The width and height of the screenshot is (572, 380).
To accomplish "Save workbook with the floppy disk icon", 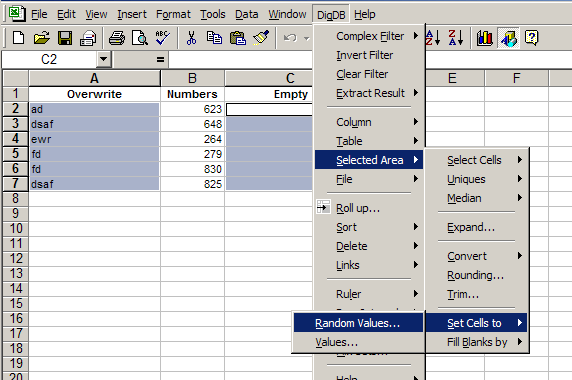I will [x=65, y=38].
